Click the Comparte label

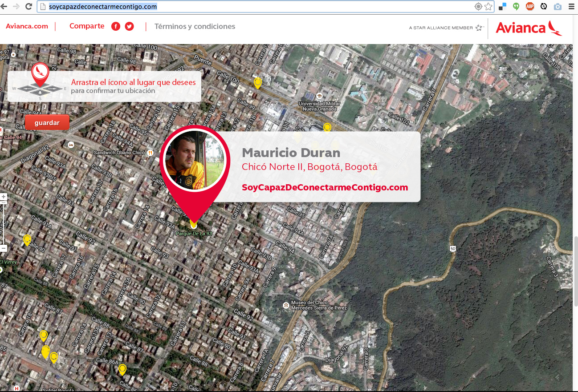click(x=87, y=26)
